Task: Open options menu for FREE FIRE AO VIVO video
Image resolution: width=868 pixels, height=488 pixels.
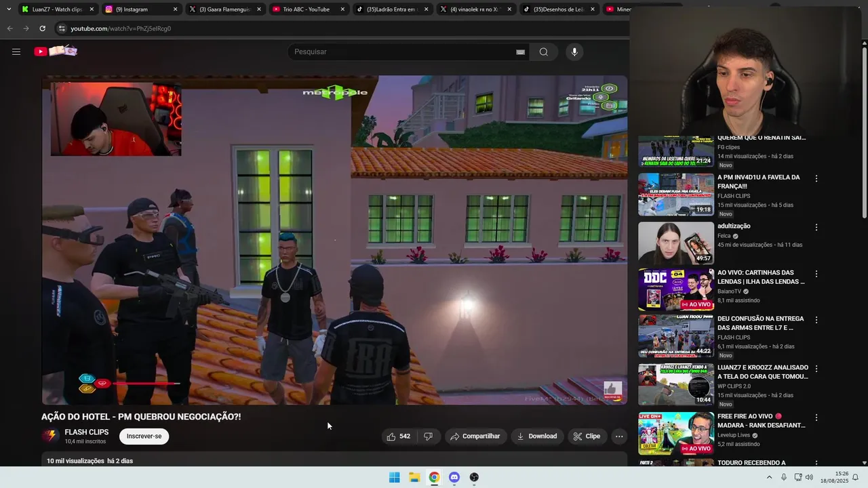Action: pos(816,418)
